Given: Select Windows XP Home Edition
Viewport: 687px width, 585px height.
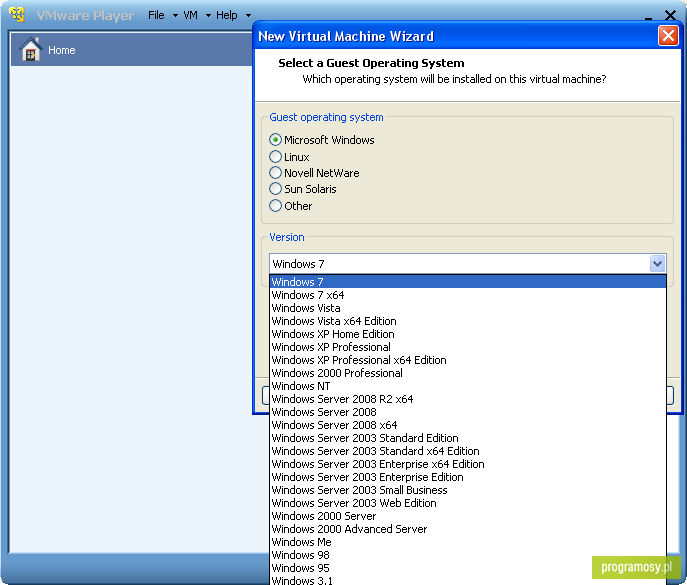Looking at the screenshot, I should click(468, 334).
